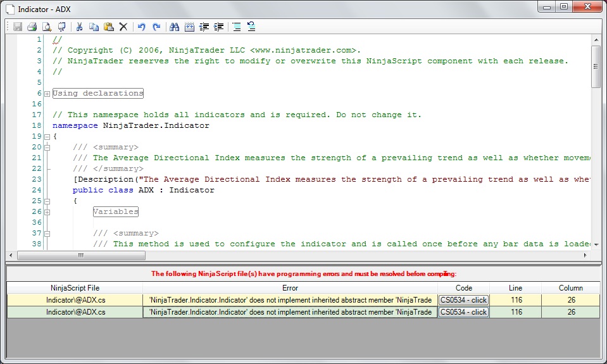Redo edit arrow icon

coord(156,27)
